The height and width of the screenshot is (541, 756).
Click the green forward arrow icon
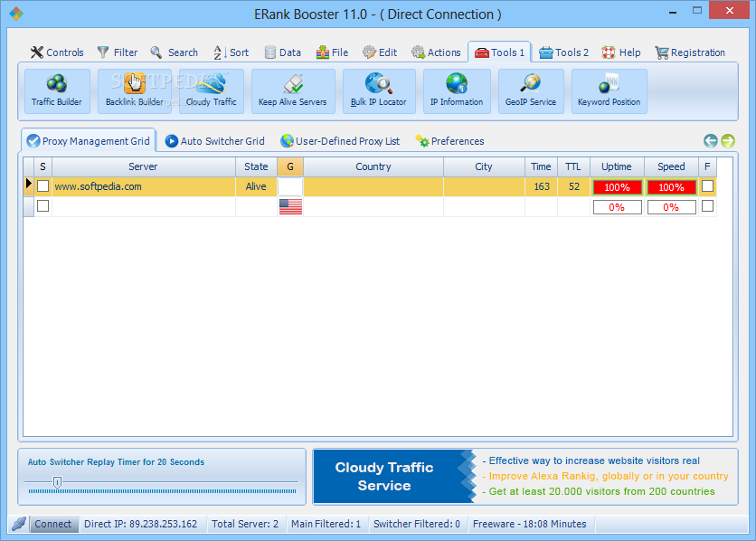[x=728, y=141]
